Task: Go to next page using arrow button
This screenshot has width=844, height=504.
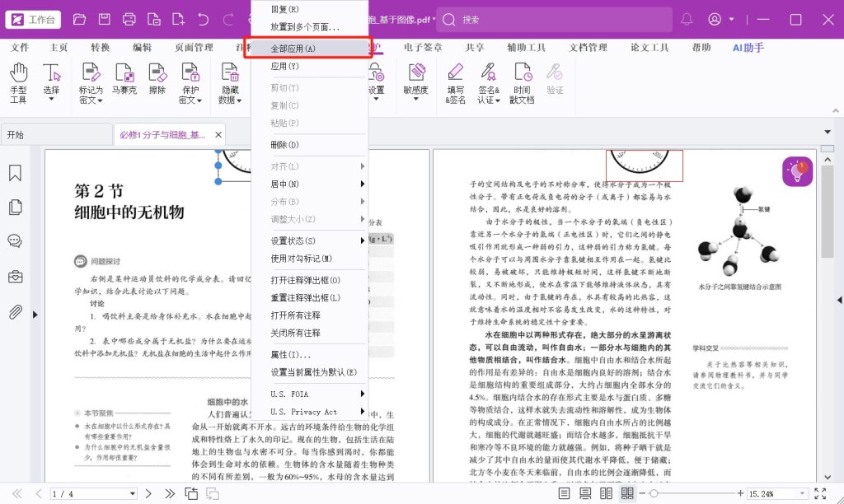Action: tap(150, 493)
